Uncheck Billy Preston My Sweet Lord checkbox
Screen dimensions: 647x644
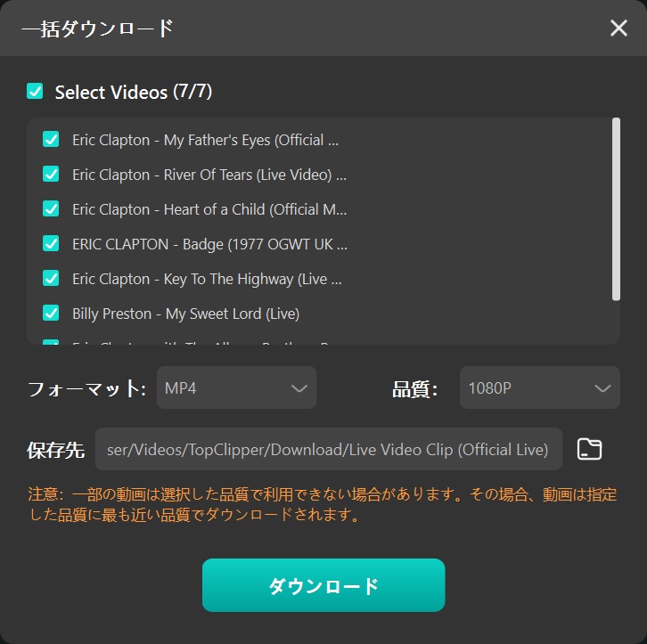coord(51,313)
